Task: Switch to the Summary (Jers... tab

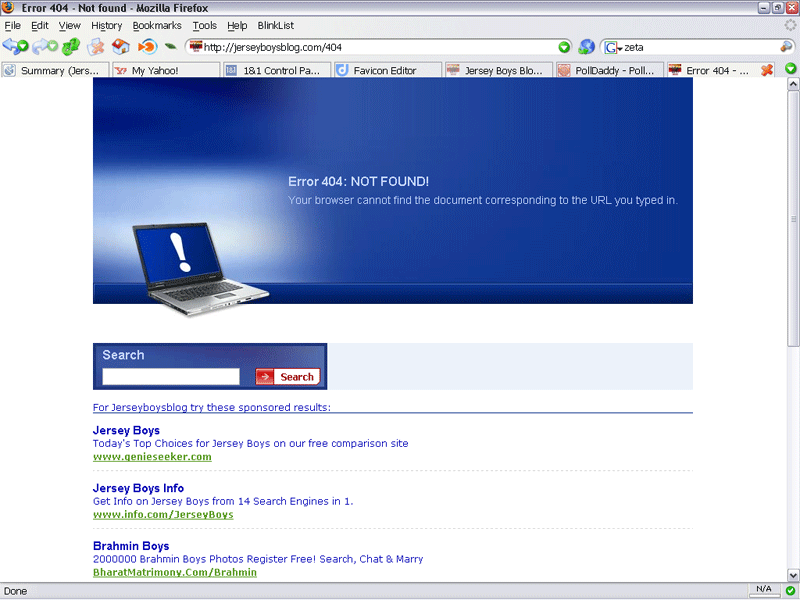Action: (55, 70)
